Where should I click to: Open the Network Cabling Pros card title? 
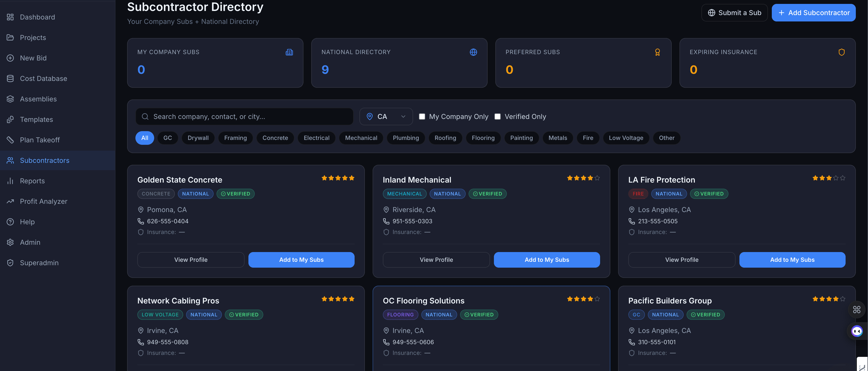pyautogui.click(x=178, y=301)
